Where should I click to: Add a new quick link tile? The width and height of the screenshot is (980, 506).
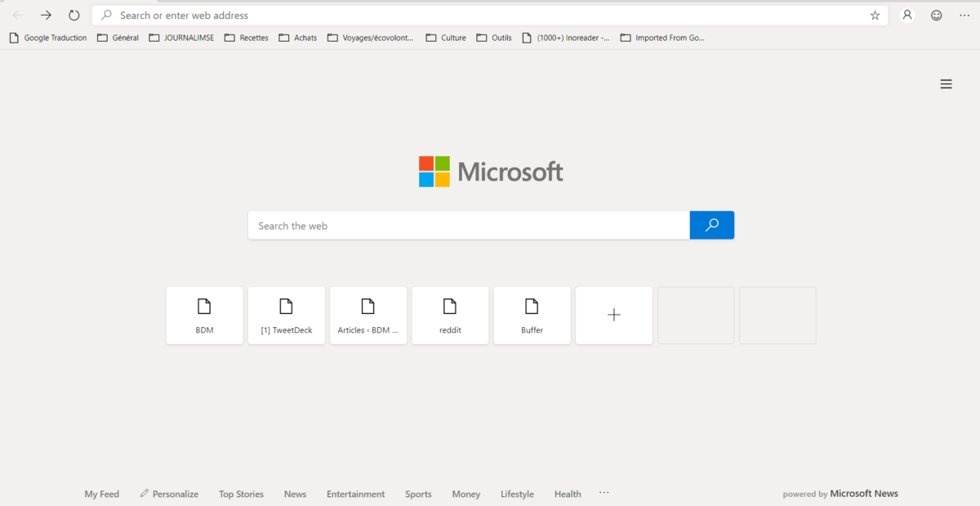[x=614, y=315]
